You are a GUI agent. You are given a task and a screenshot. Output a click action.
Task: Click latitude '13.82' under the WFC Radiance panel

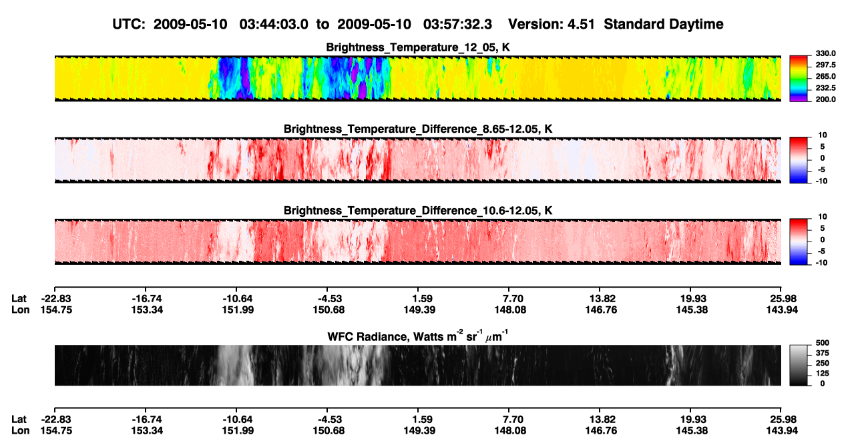click(600, 419)
